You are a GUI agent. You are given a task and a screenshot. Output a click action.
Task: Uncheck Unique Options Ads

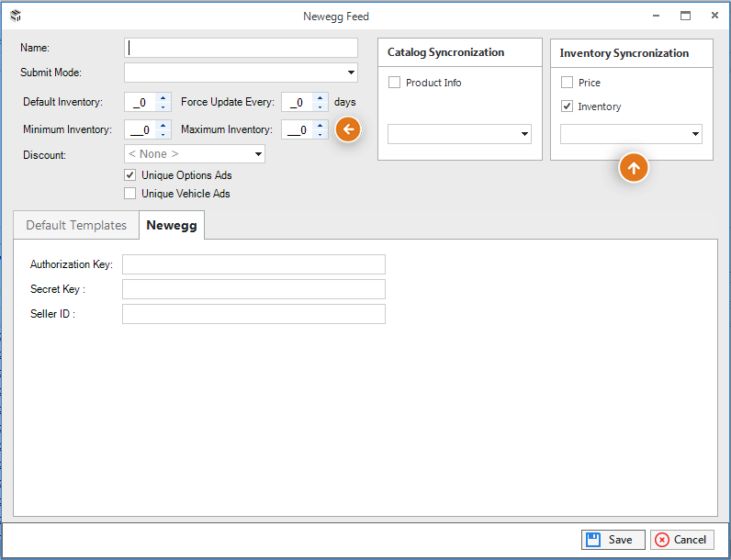pos(130,175)
